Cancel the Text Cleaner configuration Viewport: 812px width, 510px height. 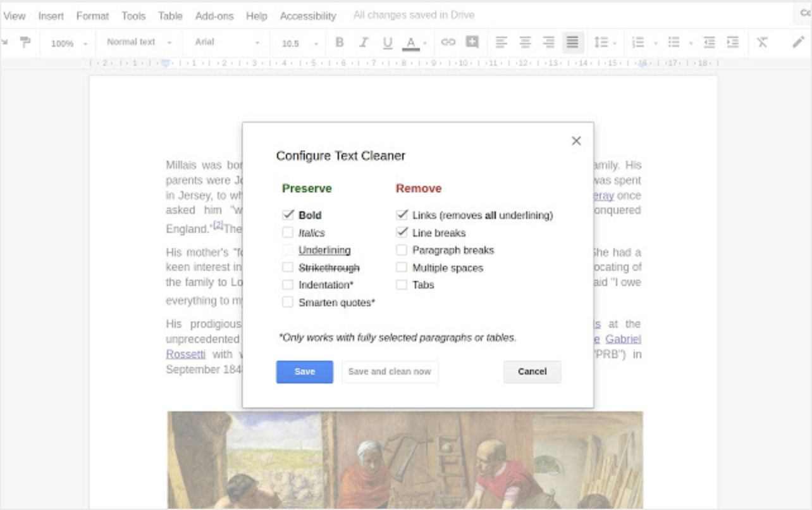point(531,372)
